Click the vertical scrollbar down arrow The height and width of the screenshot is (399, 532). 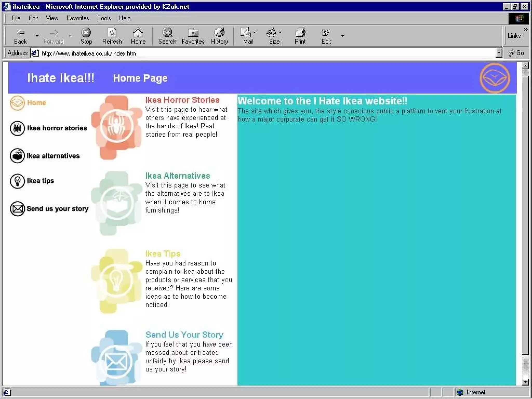click(x=525, y=382)
